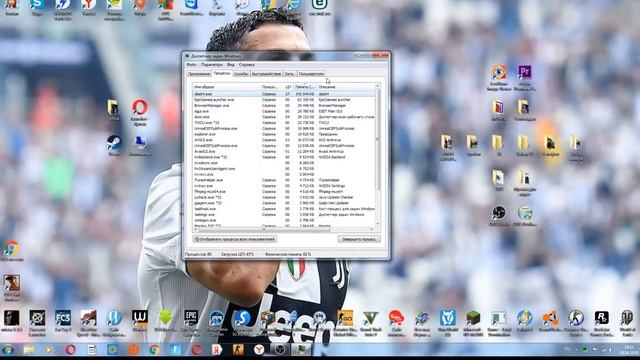
Task: Select the egui.exe process row
Action: (284, 111)
